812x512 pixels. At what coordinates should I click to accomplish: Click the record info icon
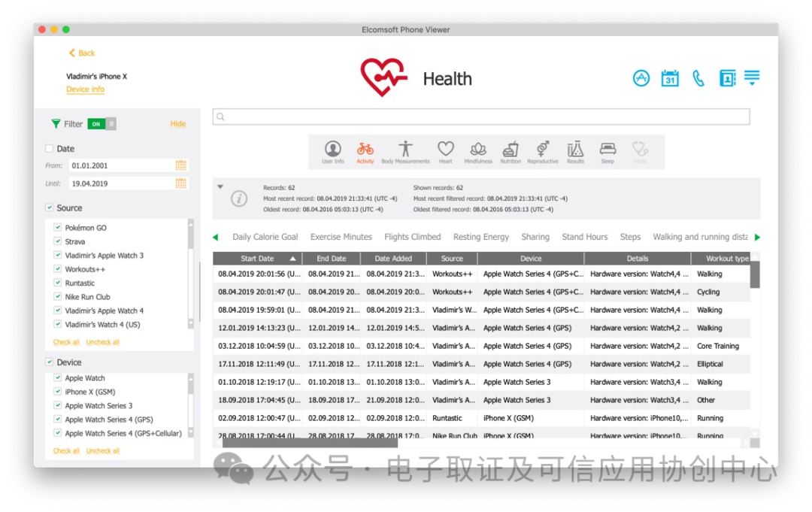coord(239,198)
